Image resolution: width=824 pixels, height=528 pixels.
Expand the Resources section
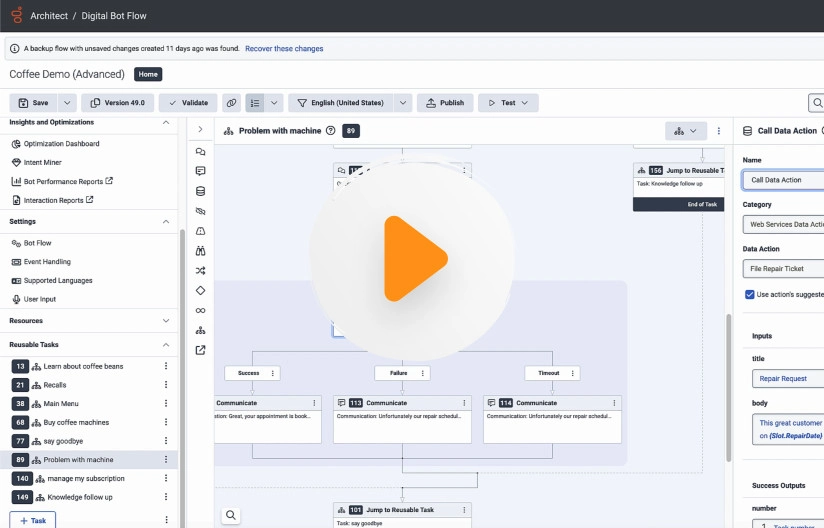tap(166, 321)
